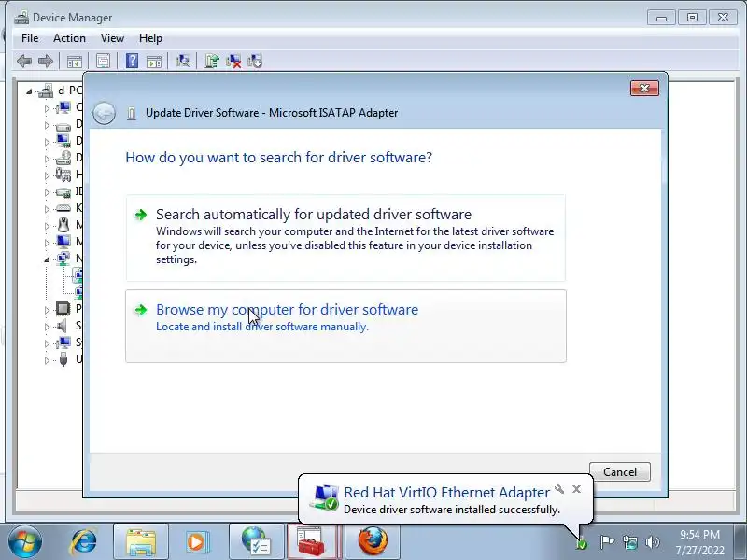Toggle the Show/Hide Console Tree toolbar icon
This screenshot has width=747, height=560.
pos(75,61)
